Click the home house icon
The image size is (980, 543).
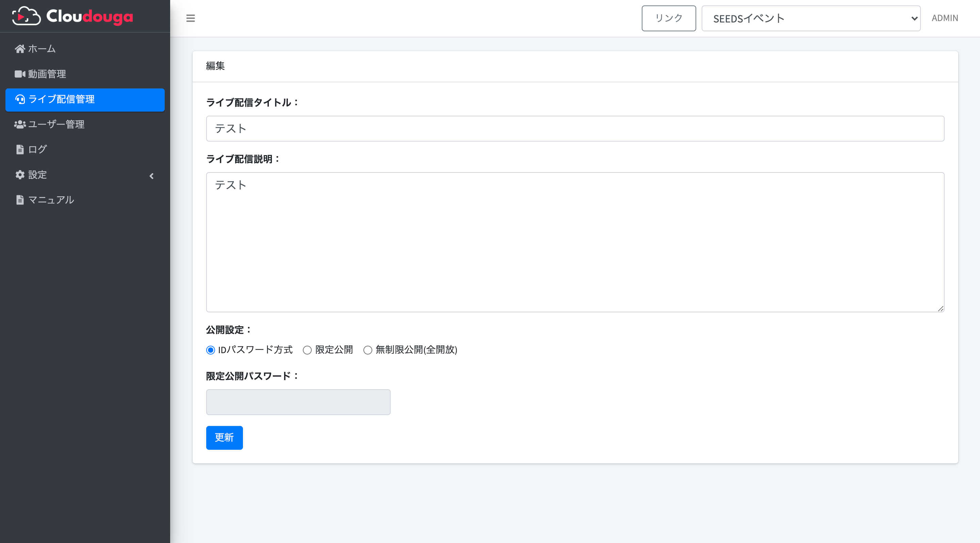[x=20, y=49]
